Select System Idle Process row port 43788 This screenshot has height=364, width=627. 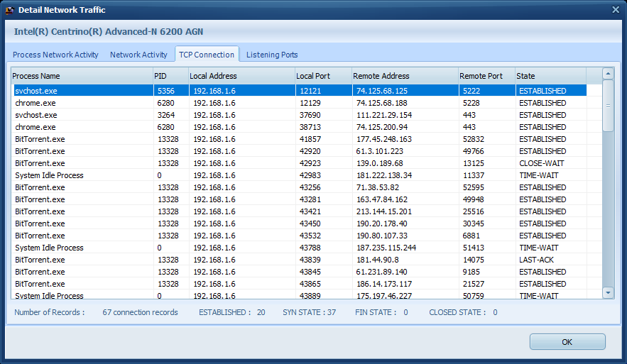300,248
